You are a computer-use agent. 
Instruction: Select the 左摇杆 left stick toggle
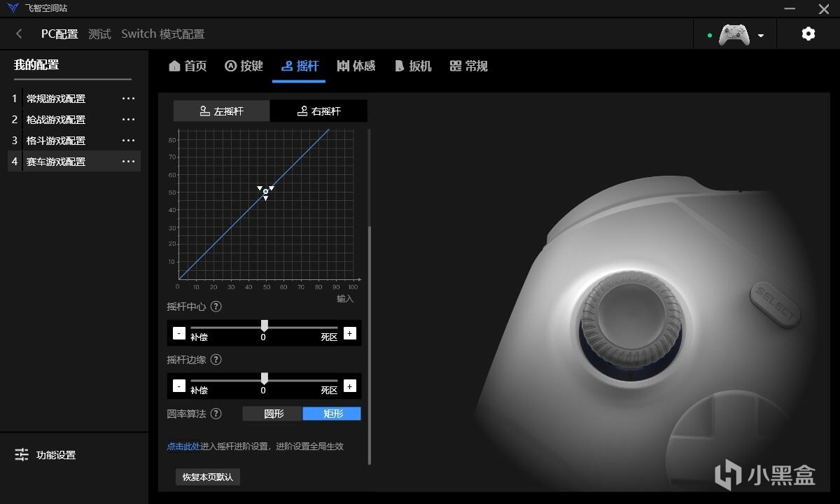221,111
